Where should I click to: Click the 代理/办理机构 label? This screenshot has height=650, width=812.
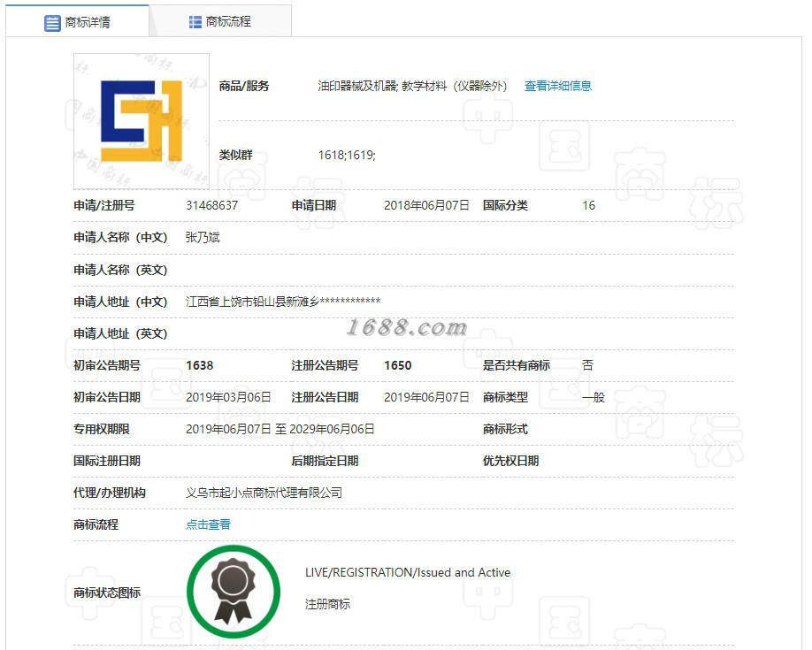(x=110, y=493)
